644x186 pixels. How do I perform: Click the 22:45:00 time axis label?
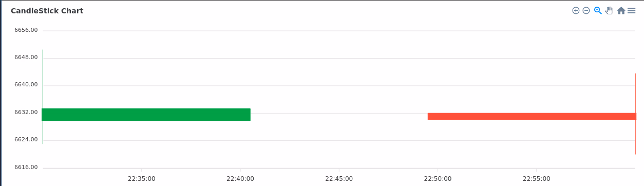point(339,179)
